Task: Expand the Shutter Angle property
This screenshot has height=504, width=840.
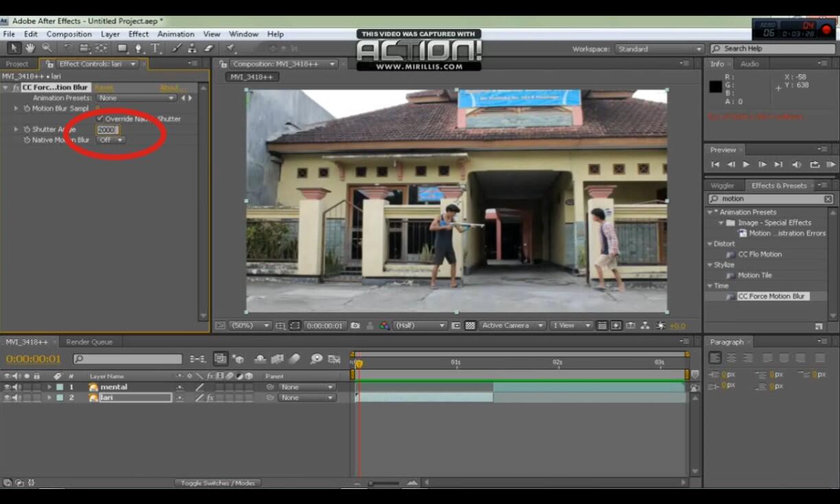Action: click(16, 129)
